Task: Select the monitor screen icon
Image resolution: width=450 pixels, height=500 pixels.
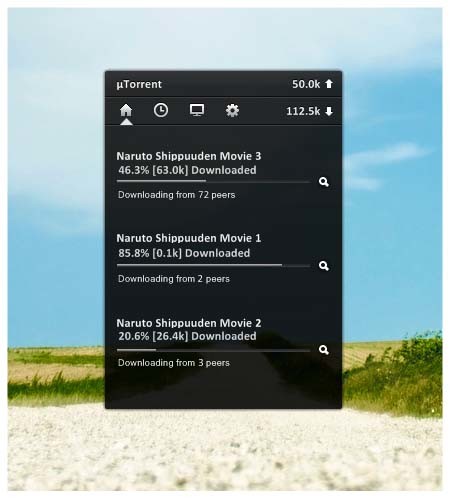Action: pyautogui.click(x=197, y=110)
